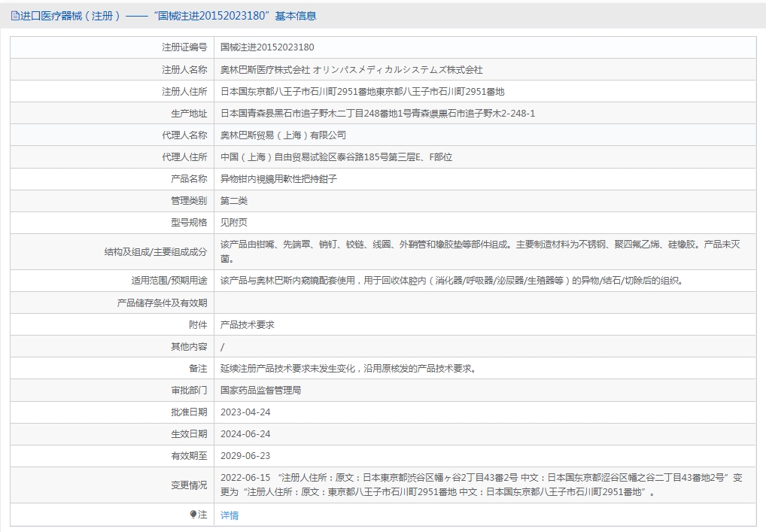Click the 审批部门 label
The height and width of the screenshot is (532, 766).
[x=189, y=391]
